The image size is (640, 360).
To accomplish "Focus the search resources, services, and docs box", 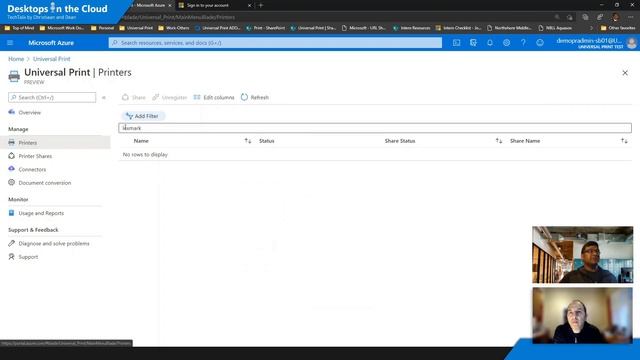I will [x=275, y=43].
